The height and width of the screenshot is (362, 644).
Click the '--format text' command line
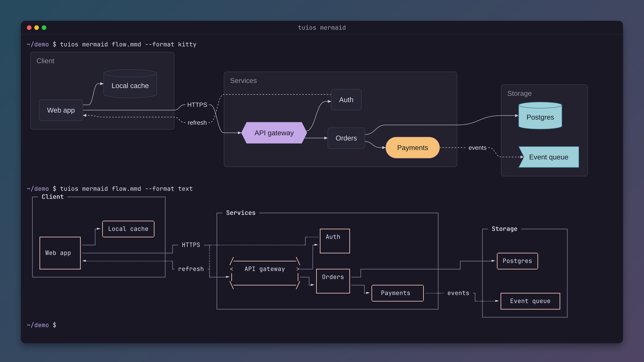click(x=110, y=189)
